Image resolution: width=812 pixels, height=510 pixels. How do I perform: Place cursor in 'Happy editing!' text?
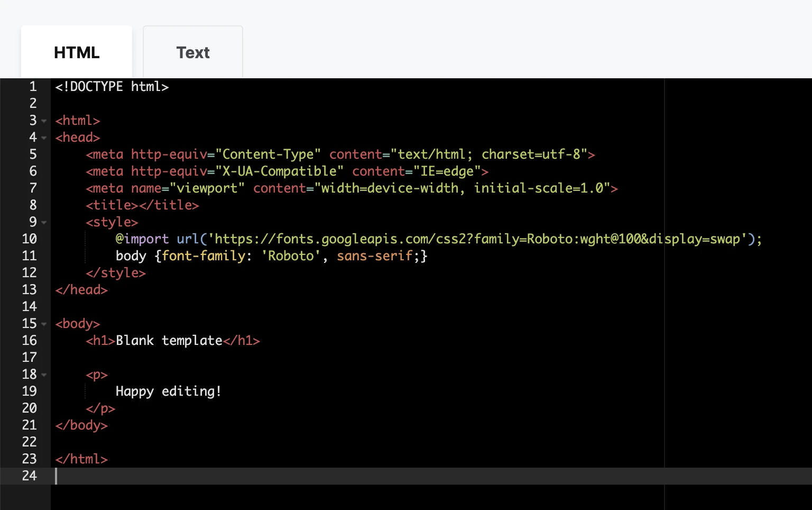[168, 391]
